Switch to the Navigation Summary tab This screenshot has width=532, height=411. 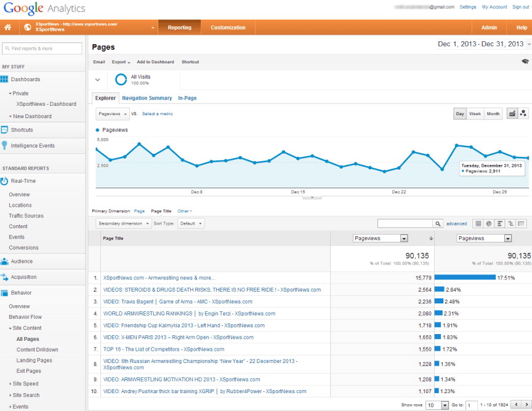point(147,98)
